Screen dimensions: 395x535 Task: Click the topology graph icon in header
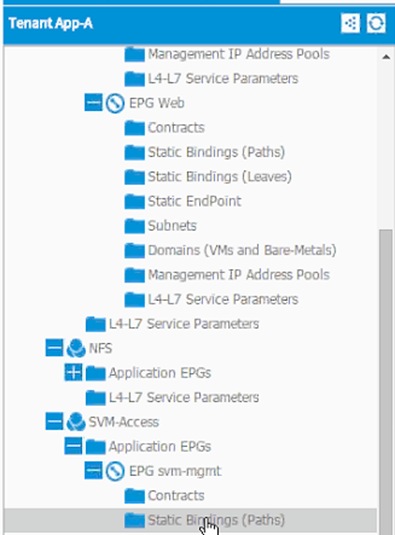tap(350, 23)
